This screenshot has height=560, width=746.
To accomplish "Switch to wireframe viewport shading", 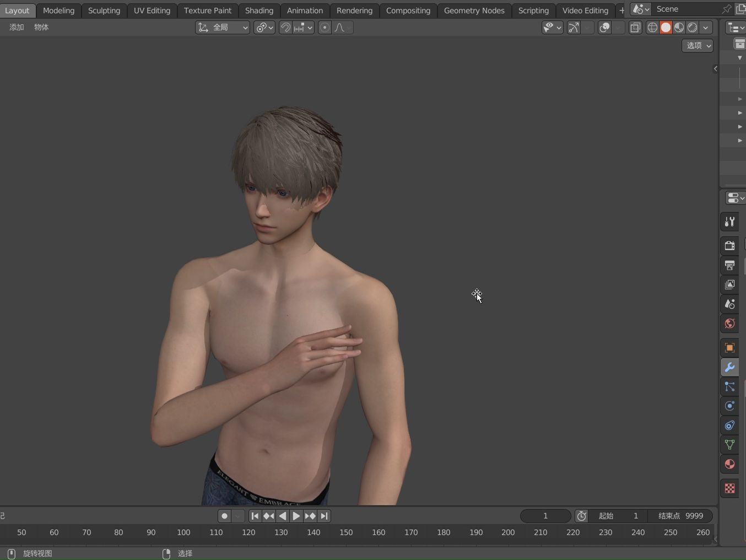I will tap(652, 28).
